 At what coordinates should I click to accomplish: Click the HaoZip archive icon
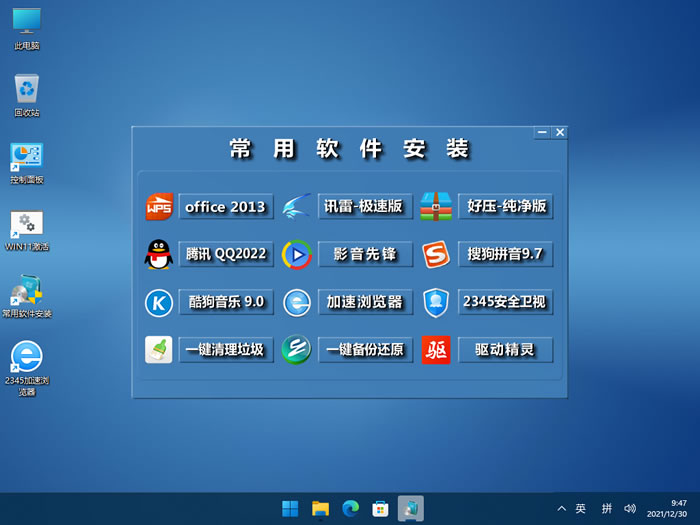click(436, 206)
